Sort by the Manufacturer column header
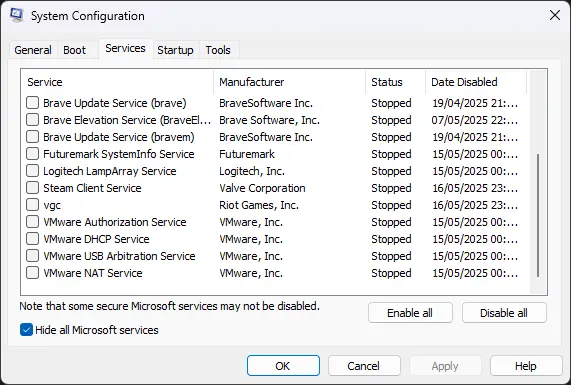The width and height of the screenshot is (571, 385). pos(290,82)
